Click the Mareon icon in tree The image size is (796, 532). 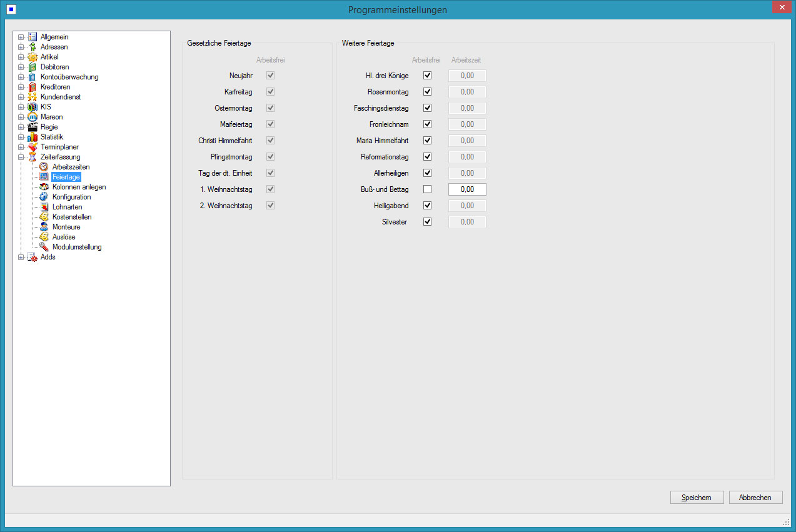[x=33, y=117]
